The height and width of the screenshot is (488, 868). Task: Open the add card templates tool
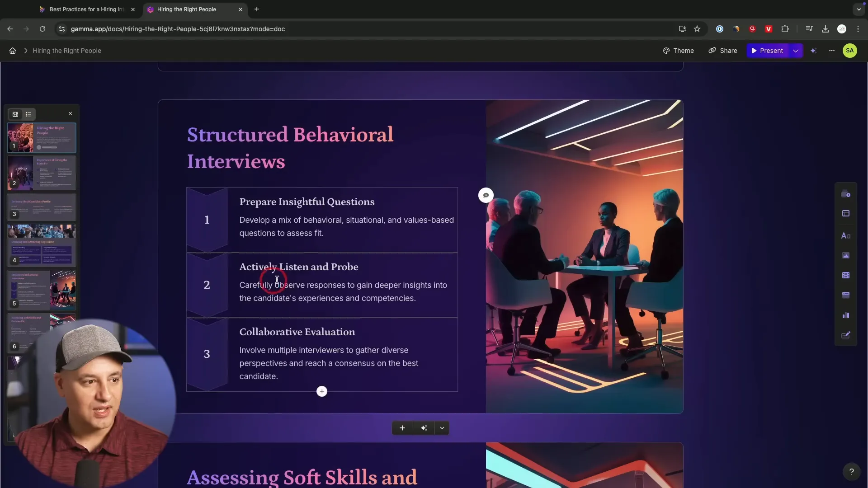(x=845, y=194)
